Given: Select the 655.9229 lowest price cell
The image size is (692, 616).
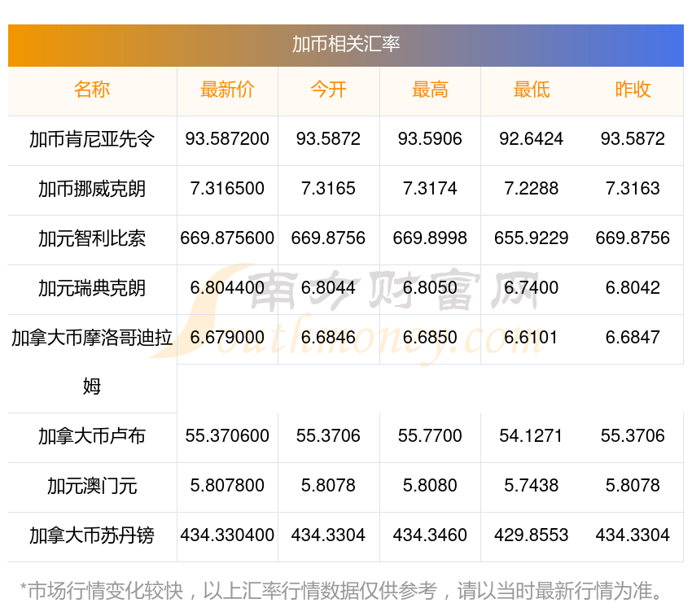Looking at the screenshot, I should (x=532, y=238).
